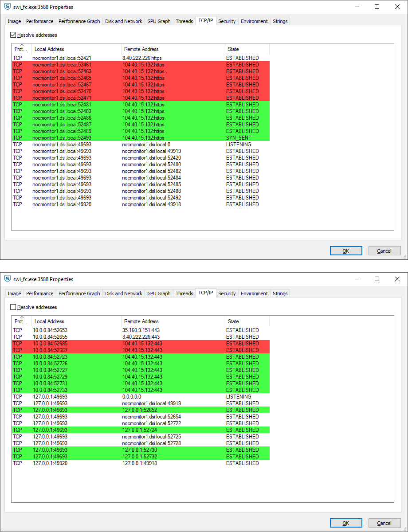Select red row 10.0.0.84:52687
The image size is (408, 532).
pyautogui.click(x=141, y=350)
